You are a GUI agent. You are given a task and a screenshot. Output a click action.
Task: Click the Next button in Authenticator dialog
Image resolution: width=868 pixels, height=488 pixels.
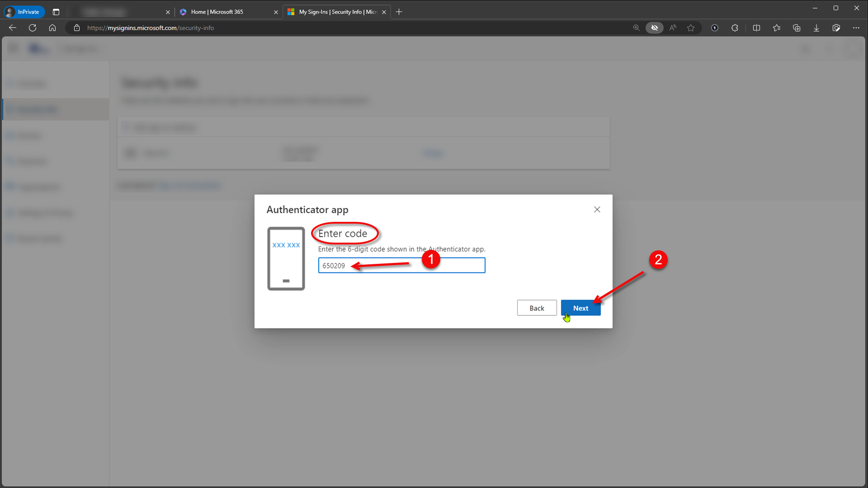[580, 308]
